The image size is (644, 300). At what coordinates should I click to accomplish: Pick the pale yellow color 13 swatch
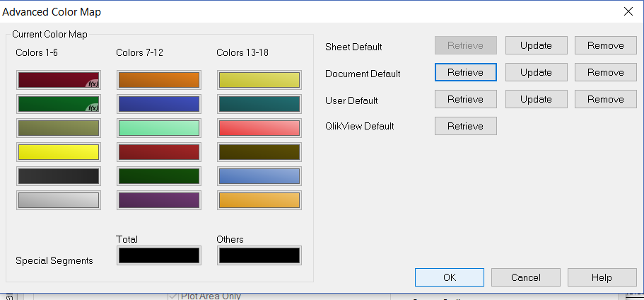click(259, 80)
